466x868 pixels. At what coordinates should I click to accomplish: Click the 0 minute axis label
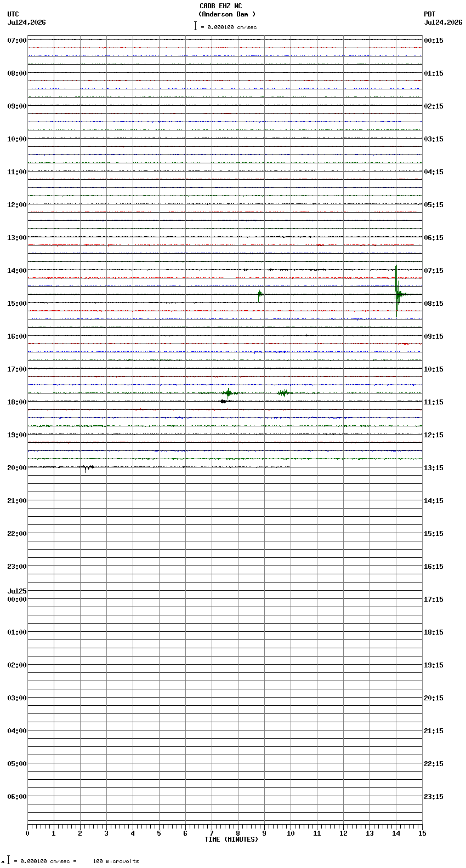coord(27,834)
